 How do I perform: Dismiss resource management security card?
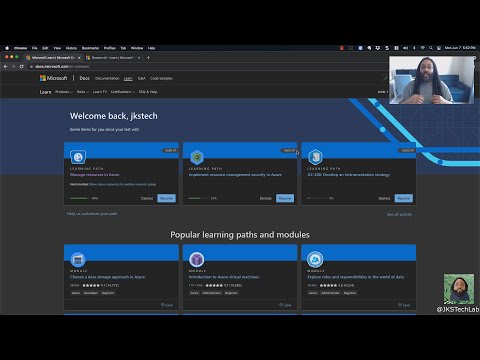click(x=266, y=198)
